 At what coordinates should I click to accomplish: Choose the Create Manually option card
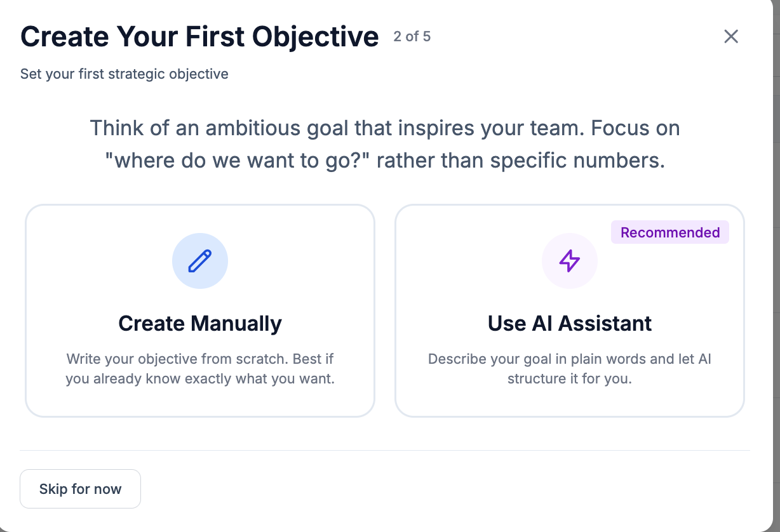(x=200, y=310)
